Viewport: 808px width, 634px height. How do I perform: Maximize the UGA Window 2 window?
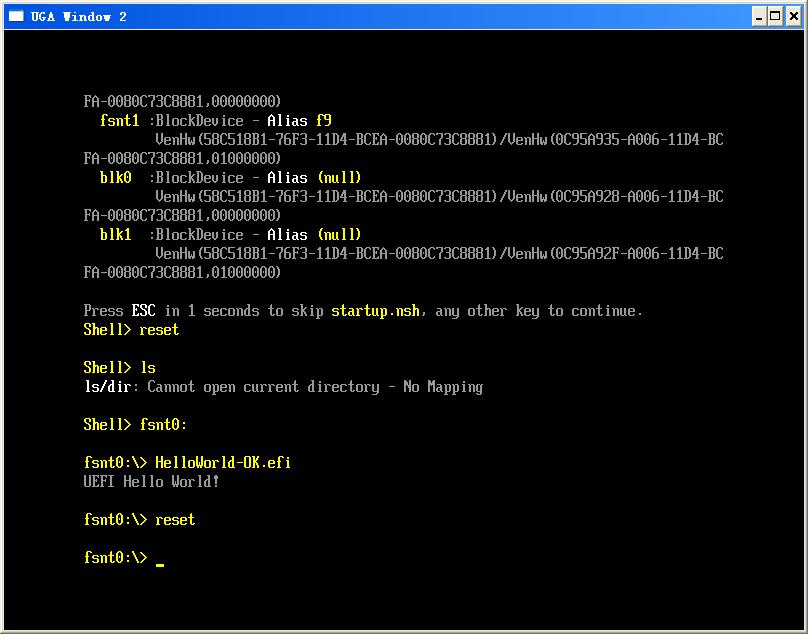[775, 16]
